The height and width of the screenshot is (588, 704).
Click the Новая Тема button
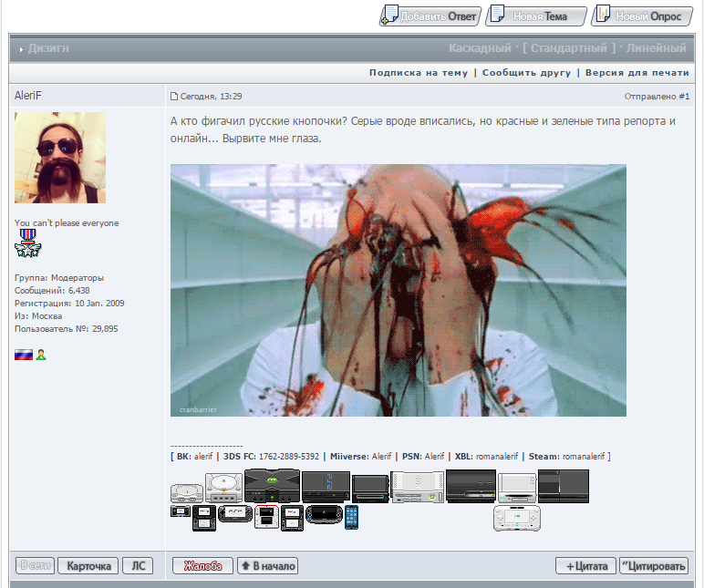coord(536,15)
